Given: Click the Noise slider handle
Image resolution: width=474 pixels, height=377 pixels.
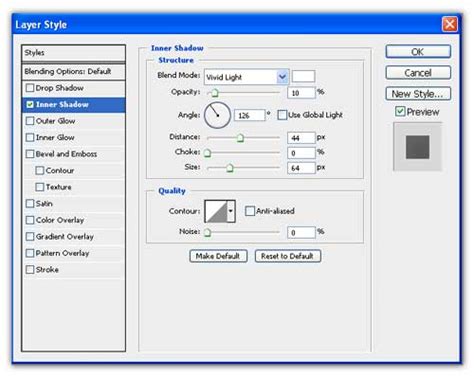Looking at the screenshot, I should coord(208,232).
